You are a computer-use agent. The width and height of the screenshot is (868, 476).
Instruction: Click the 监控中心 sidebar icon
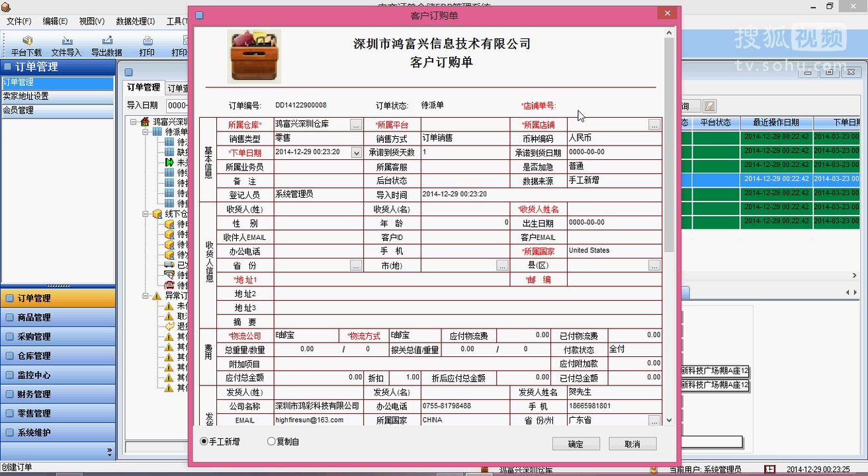(9, 375)
